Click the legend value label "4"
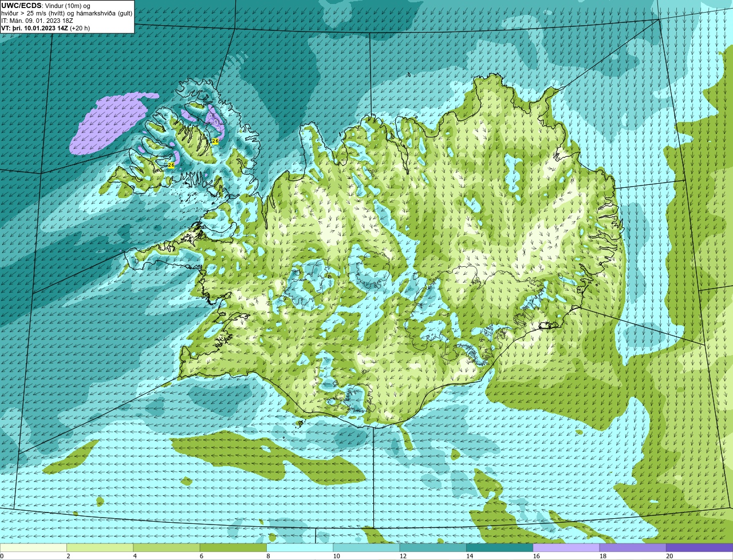This screenshot has width=733, height=560. click(135, 556)
